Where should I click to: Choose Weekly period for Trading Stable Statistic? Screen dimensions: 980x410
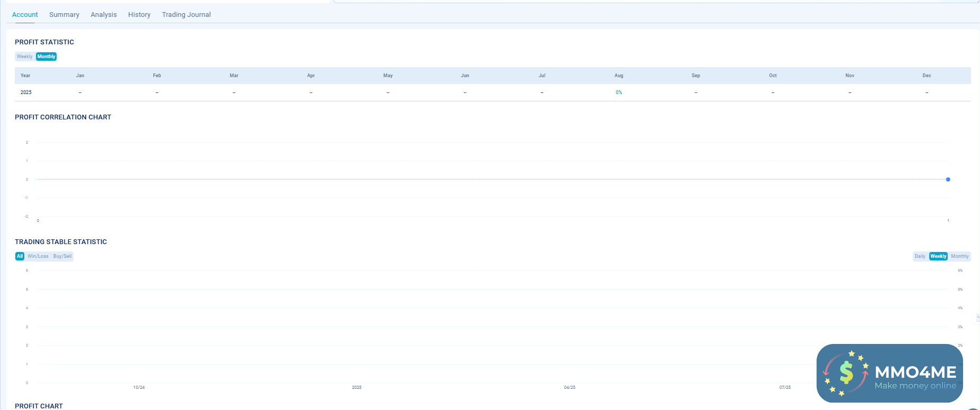pyautogui.click(x=939, y=256)
